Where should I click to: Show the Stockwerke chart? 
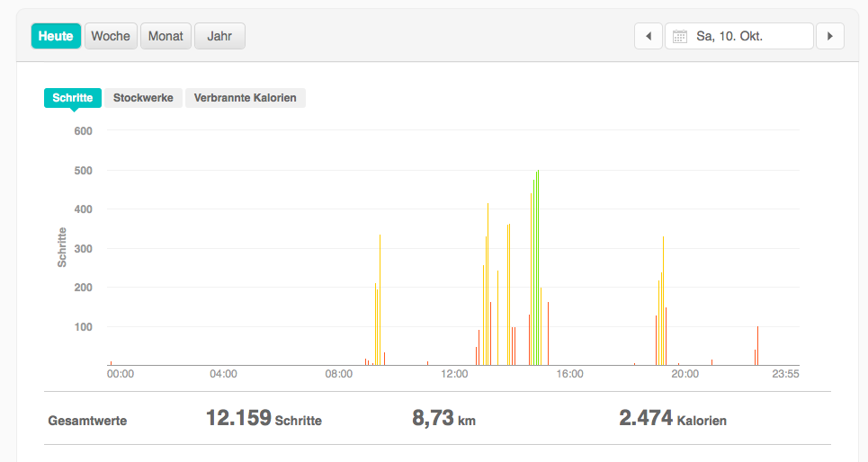(144, 97)
